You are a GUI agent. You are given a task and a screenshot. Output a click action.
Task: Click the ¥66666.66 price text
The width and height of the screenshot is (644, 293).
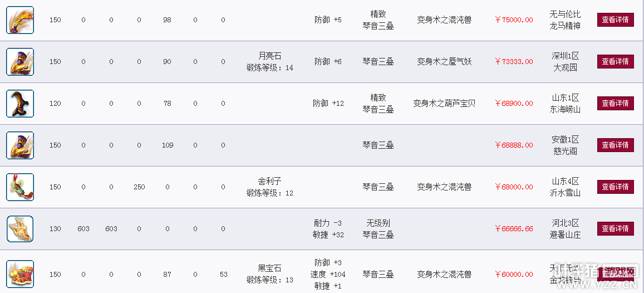pyautogui.click(x=514, y=228)
